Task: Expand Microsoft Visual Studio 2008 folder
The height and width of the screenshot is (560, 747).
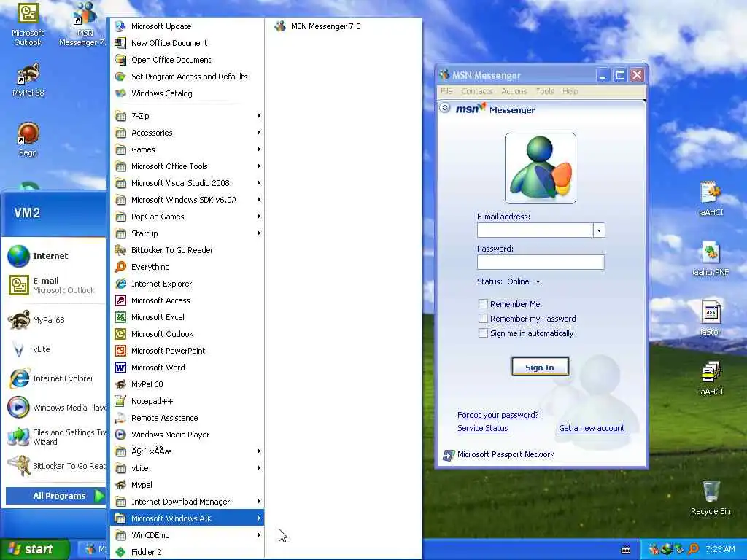Action: (187, 183)
